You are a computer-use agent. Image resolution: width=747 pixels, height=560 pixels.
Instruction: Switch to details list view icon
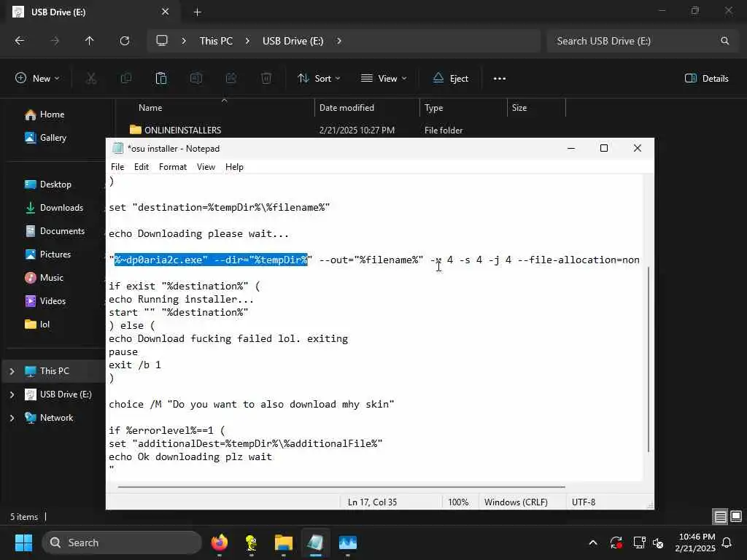(720, 517)
